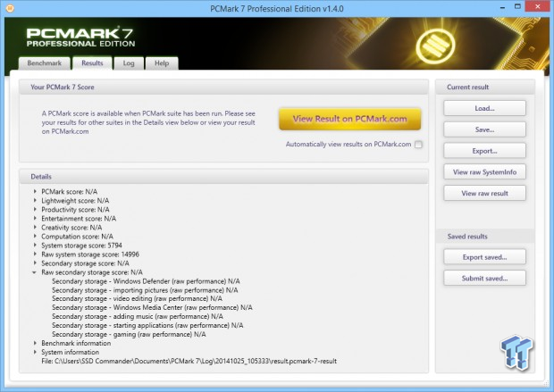
Task: Click the Save... button
Action: click(484, 129)
